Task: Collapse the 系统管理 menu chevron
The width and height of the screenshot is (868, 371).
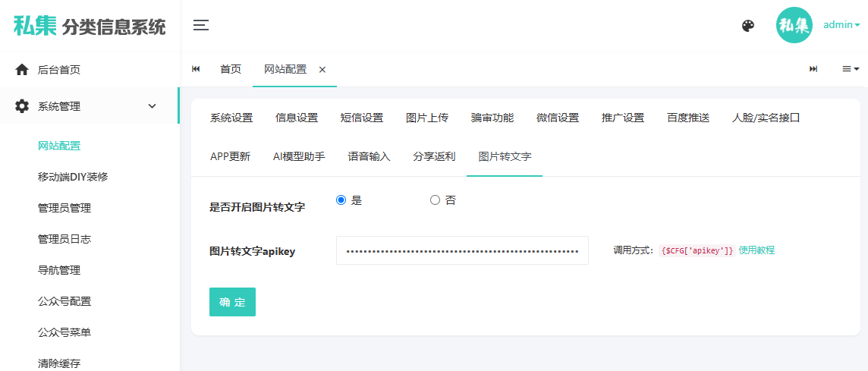Action: coord(152,106)
